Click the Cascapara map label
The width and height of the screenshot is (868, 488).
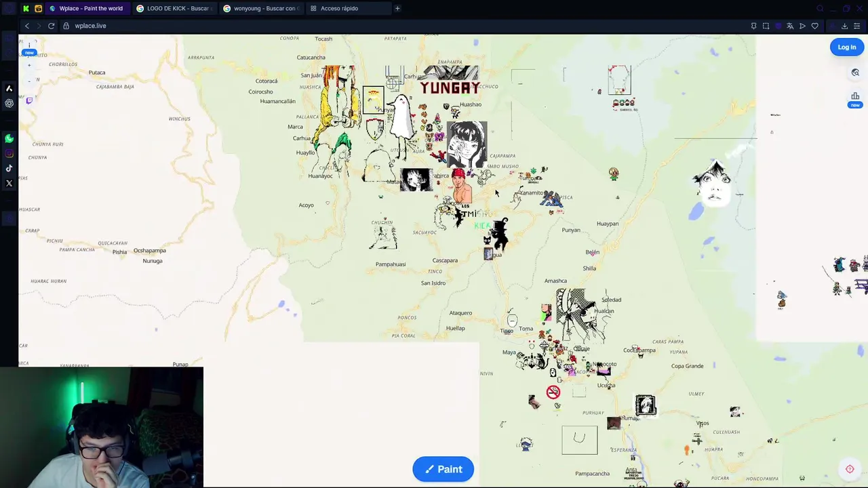pos(445,260)
